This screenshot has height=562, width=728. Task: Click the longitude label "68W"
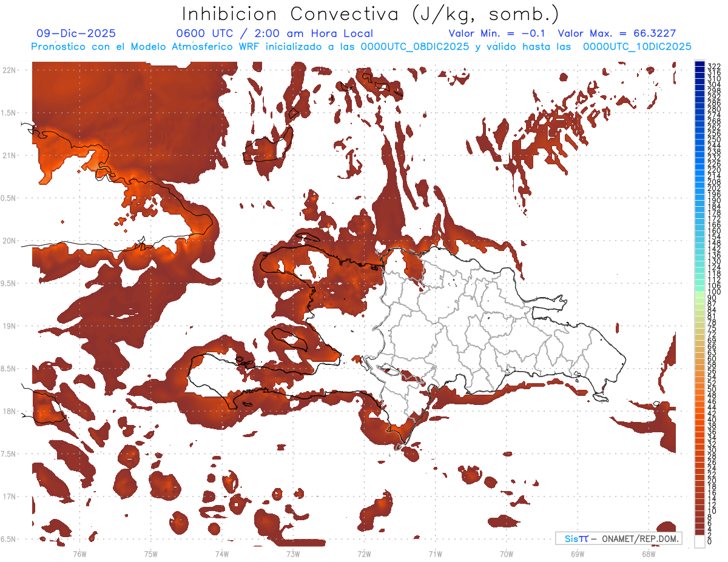[x=648, y=554]
